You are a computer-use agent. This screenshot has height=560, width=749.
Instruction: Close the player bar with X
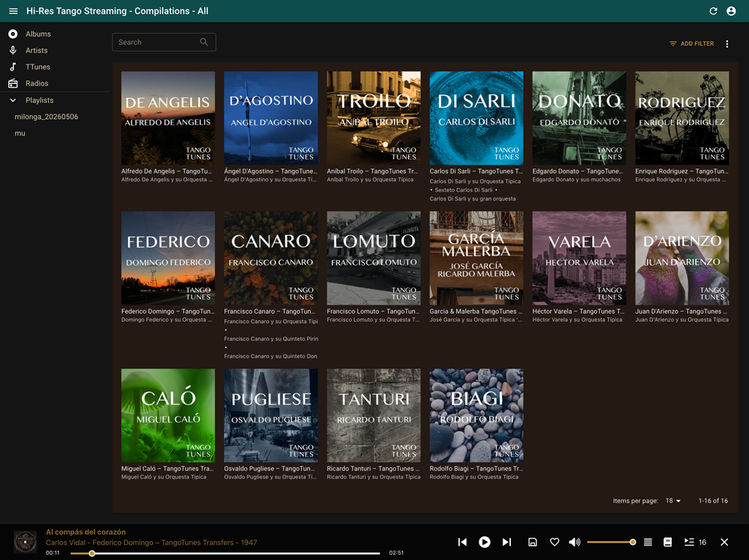click(x=724, y=542)
